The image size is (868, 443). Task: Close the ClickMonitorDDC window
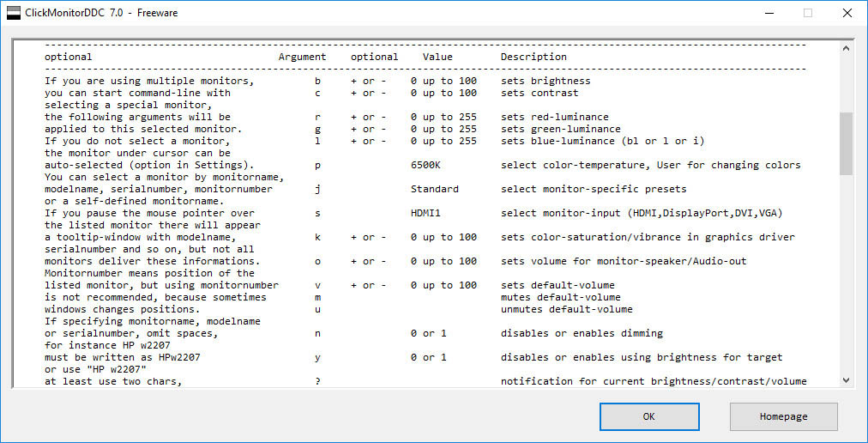[847, 13]
